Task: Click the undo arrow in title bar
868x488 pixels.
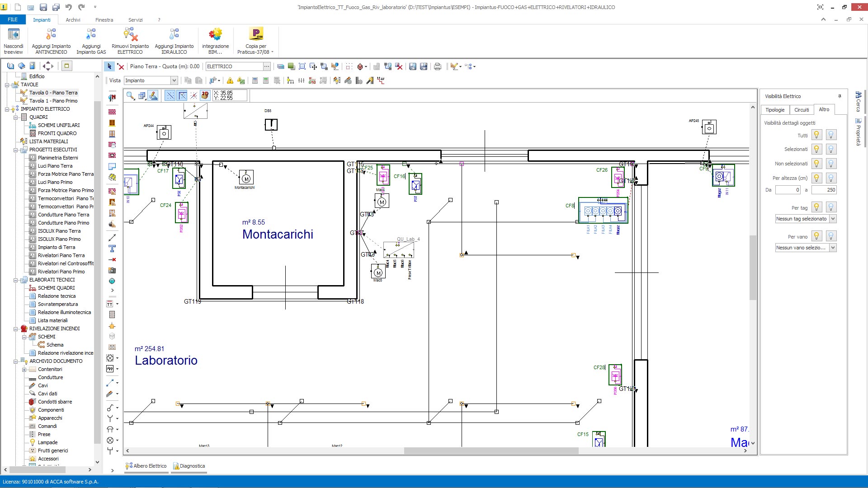Action: pyautogui.click(x=68, y=7)
